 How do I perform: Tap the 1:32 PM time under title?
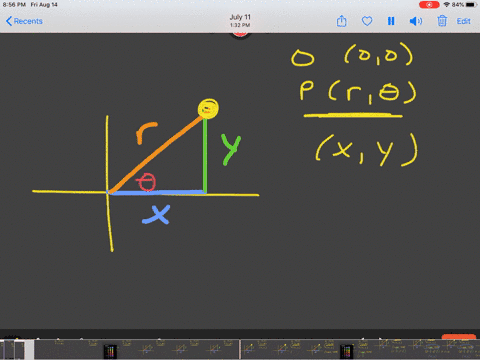[240, 25]
